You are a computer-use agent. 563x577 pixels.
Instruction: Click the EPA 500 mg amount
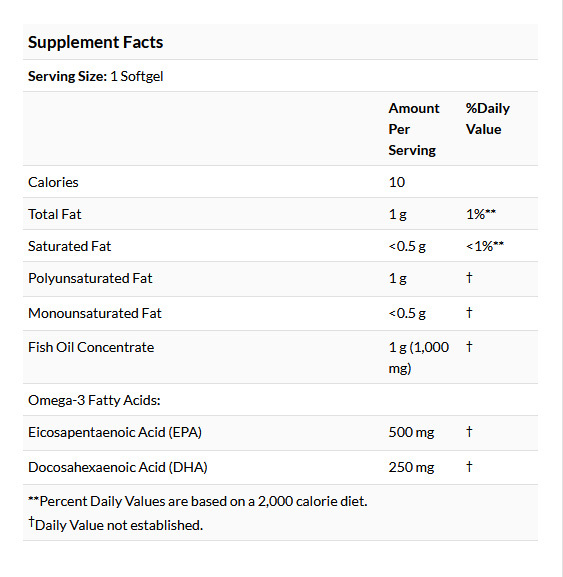pyautogui.click(x=411, y=432)
